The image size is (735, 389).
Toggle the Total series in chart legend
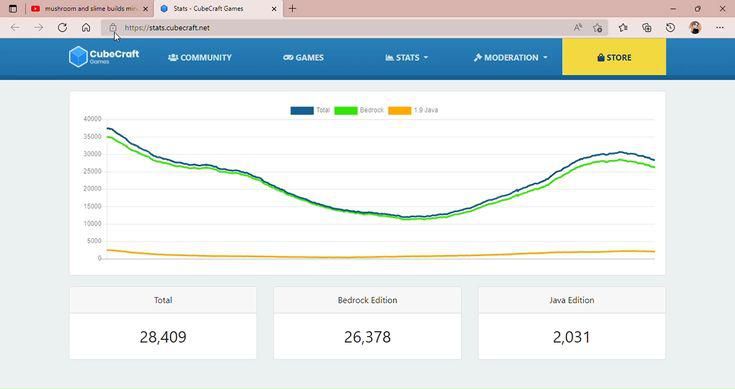[x=310, y=110]
